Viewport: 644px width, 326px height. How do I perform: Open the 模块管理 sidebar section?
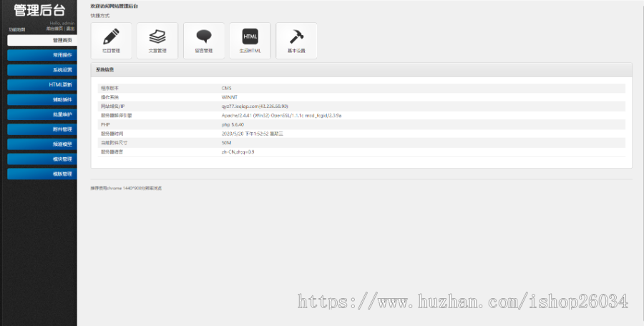[42, 159]
